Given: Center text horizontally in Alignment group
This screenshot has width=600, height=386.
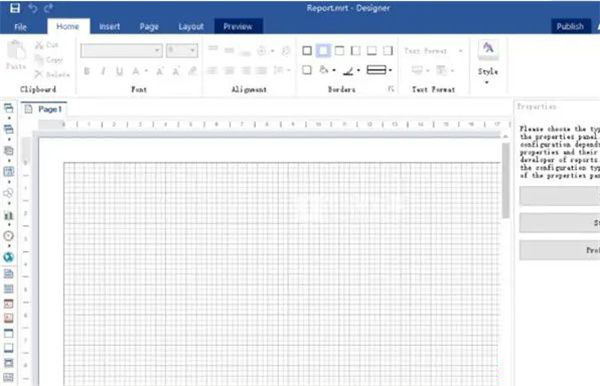Looking at the screenshot, I should click(x=229, y=70).
